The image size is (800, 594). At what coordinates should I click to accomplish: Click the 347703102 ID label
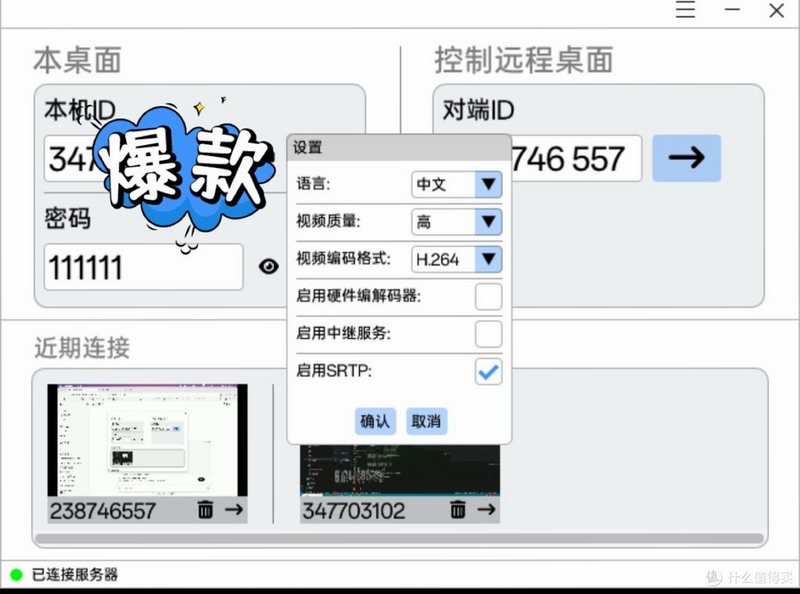point(354,510)
